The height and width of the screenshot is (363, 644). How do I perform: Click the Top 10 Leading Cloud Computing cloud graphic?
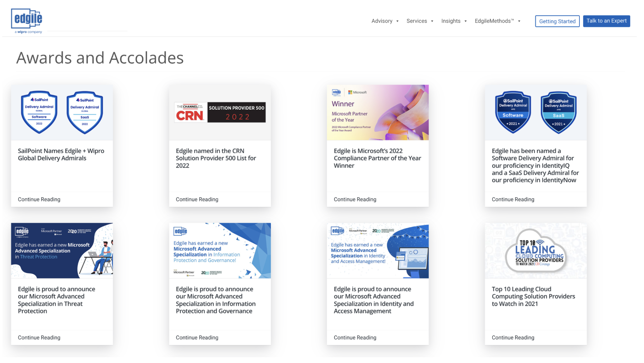536,251
